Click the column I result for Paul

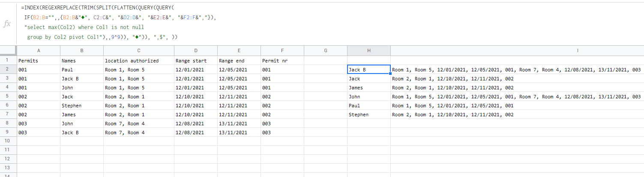(517, 105)
